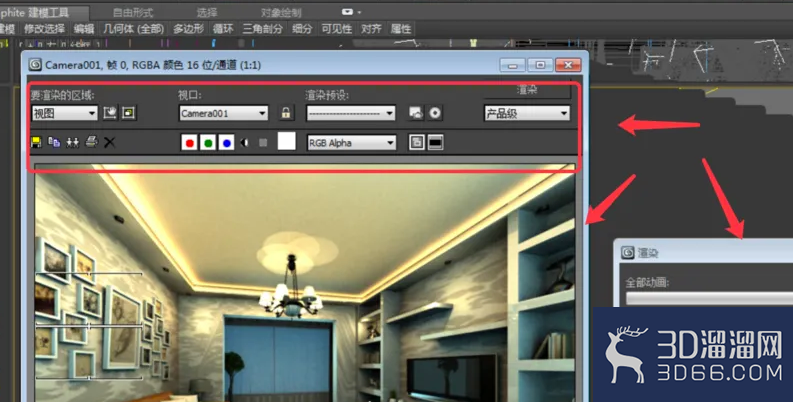Toggle the Monochrome display icon
The width and height of the screenshot is (793, 402).
click(263, 143)
